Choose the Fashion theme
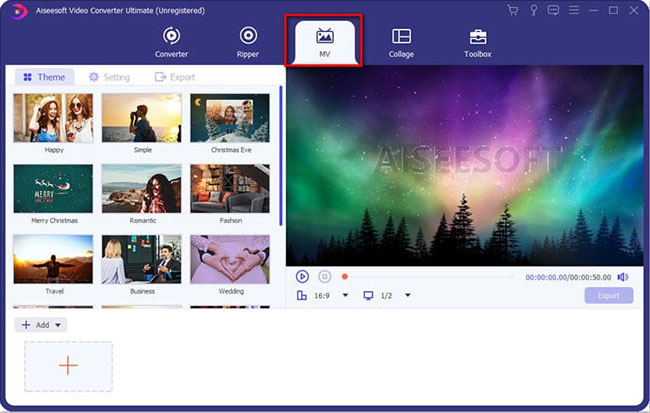This screenshot has width=650, height=413. tap(230, 189)
